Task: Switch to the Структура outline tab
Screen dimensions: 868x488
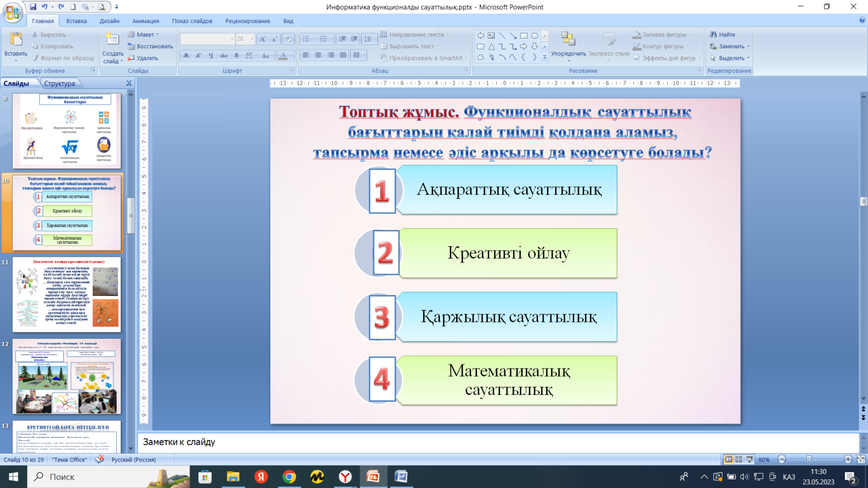Action: click(x=59, y=83)
